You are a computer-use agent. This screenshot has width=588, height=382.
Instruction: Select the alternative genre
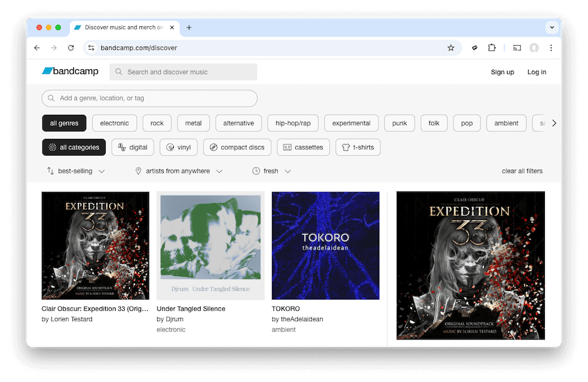point(238,123)
